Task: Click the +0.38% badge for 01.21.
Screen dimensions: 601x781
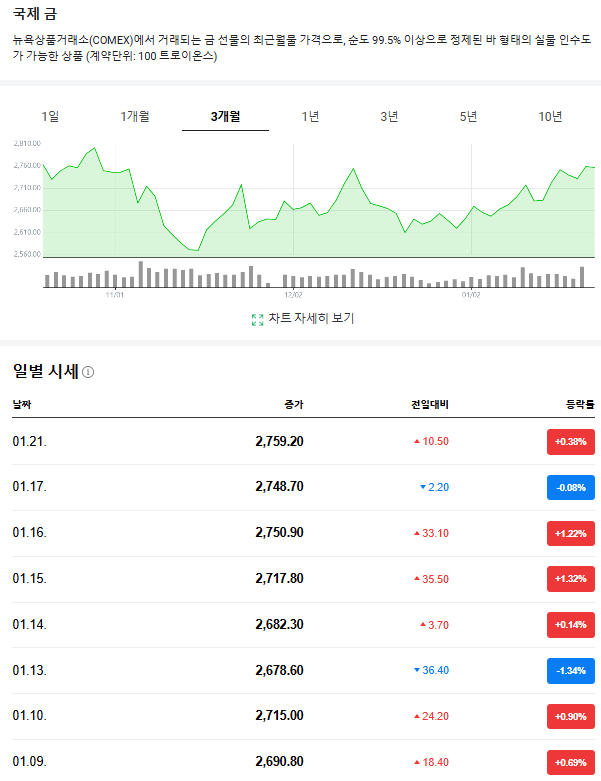Action: [571, 441]
